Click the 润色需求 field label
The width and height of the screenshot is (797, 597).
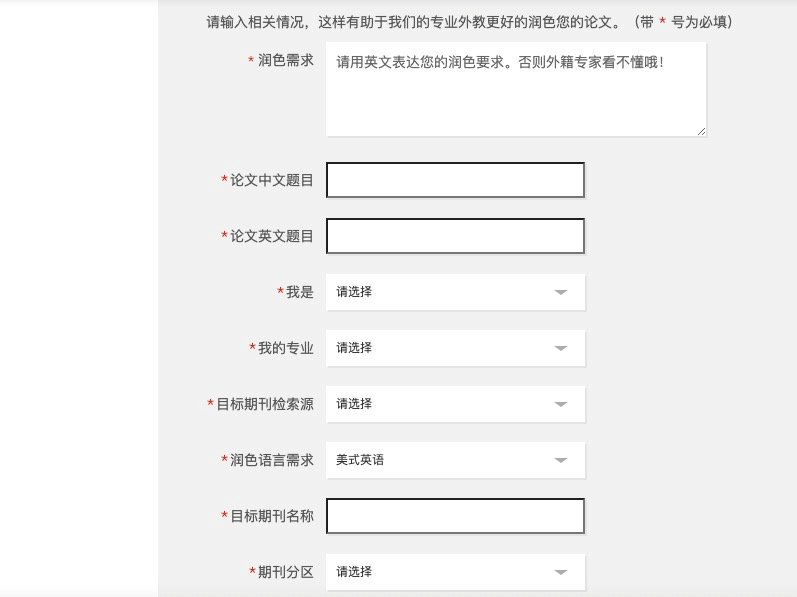(285, 60)
